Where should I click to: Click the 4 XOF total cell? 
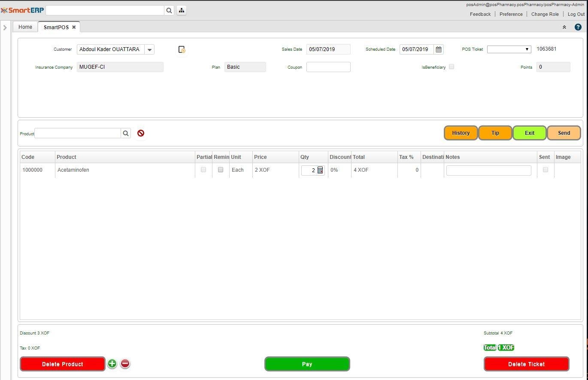[x=374, y=170]
